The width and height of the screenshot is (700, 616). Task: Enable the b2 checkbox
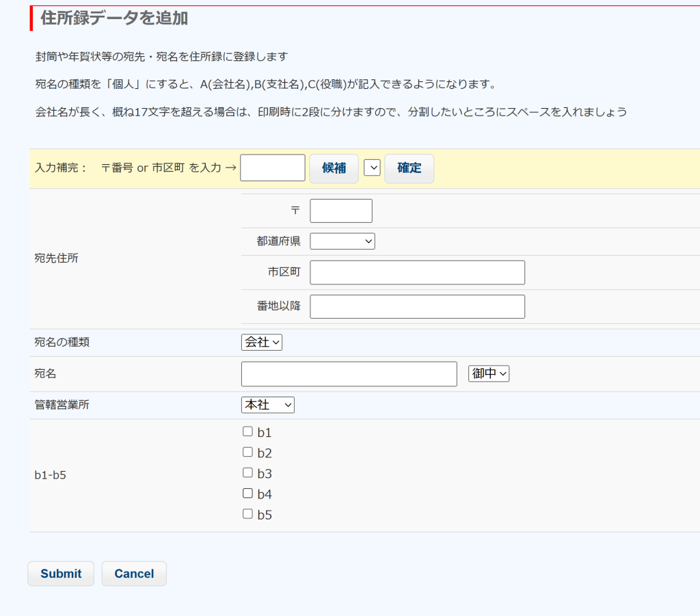[247, 452]
